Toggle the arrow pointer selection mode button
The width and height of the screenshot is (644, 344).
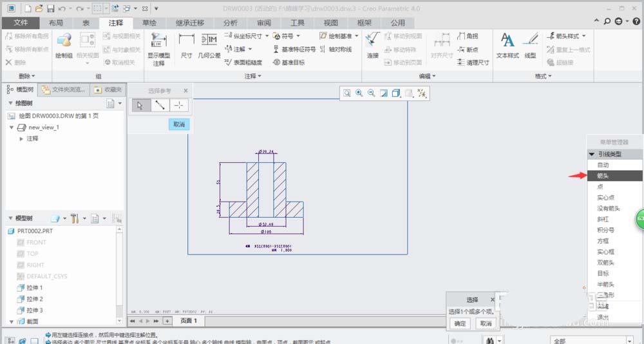(141, 106)
